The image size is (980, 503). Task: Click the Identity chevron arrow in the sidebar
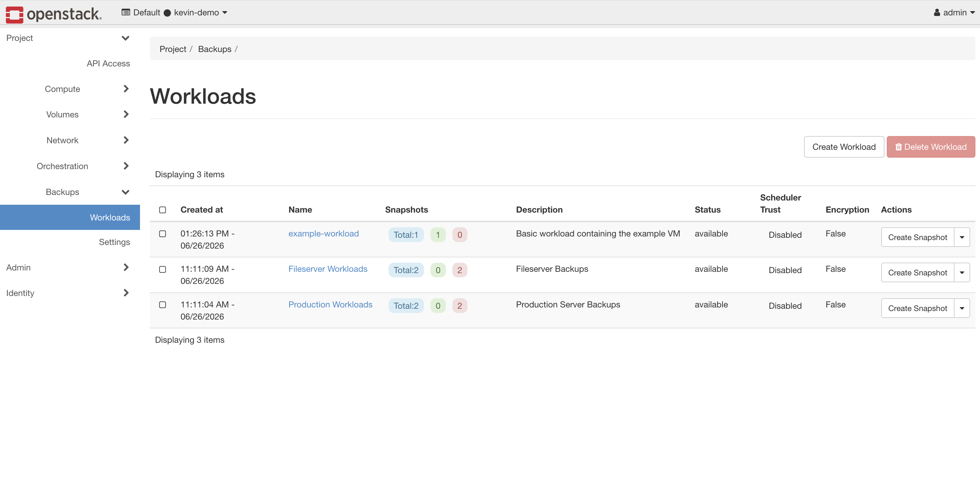click(126, 293)
